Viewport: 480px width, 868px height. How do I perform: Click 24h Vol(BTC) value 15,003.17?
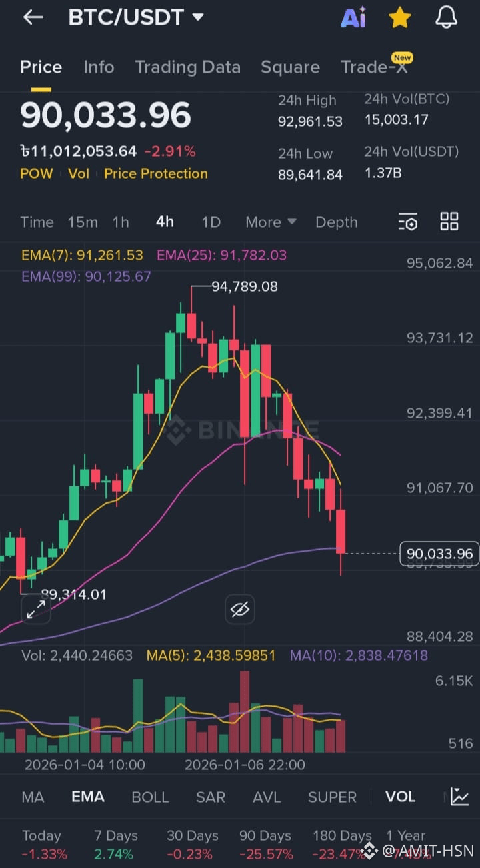point(396,120)
